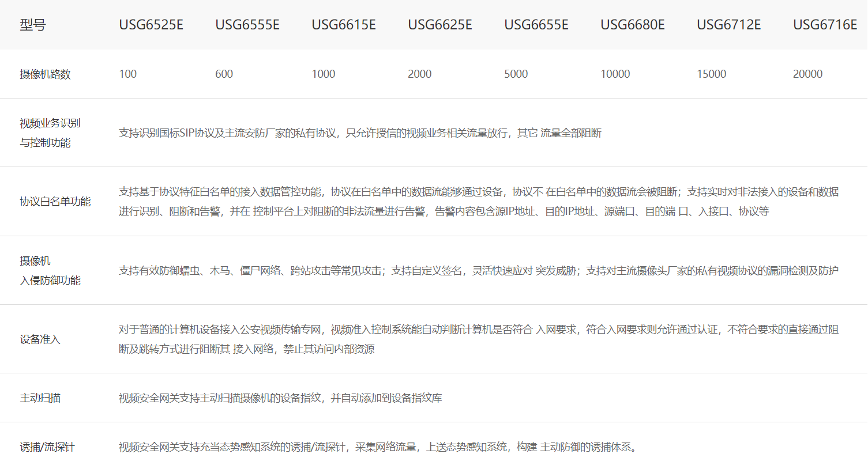Select the 20000 camera count value

[x=807, y=74]
